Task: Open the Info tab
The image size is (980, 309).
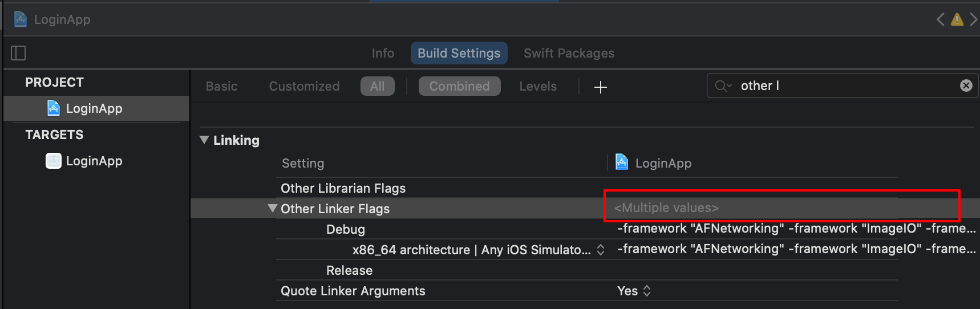Action: (x=383, y=53)
